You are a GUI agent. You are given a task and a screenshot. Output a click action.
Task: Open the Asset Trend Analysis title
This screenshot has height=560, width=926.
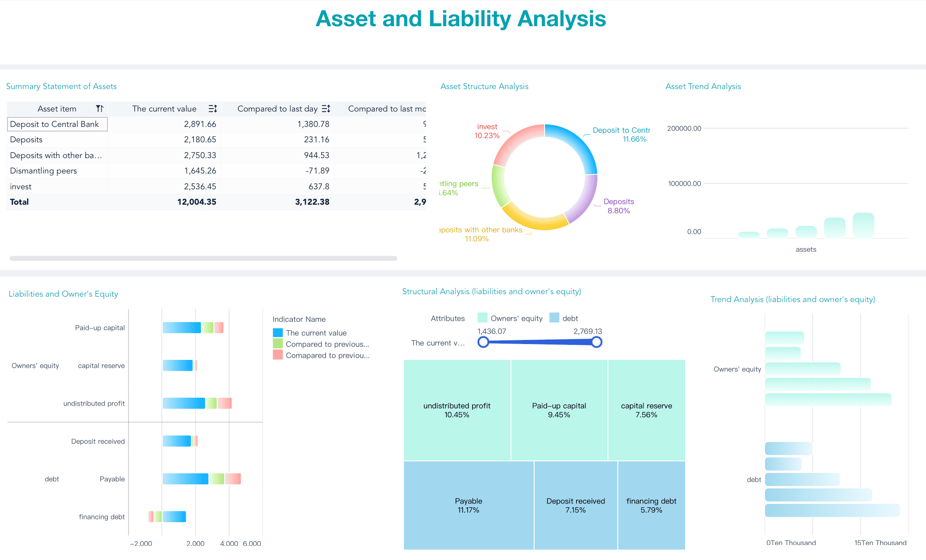click(703, 86)
